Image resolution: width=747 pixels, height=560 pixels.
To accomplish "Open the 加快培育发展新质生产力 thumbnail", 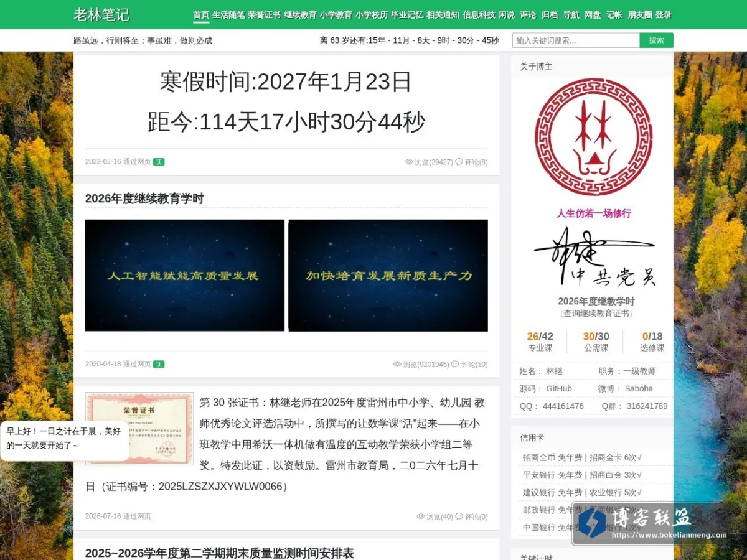I will (388, 275).
